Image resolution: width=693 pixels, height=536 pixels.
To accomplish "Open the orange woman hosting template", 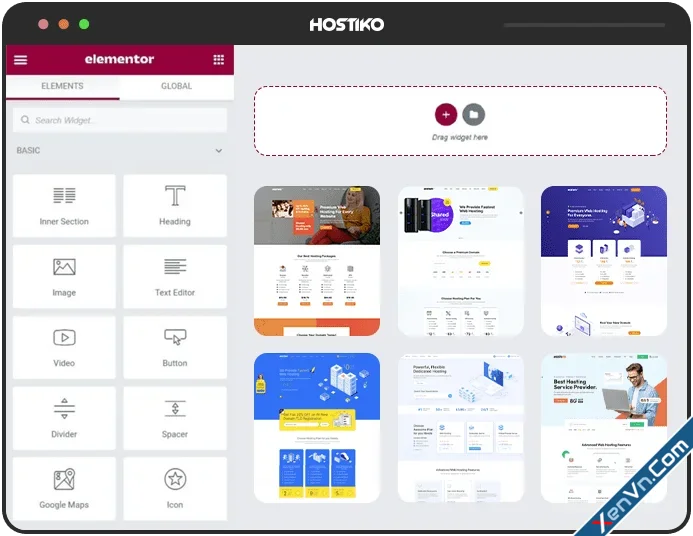I will 317,261.
